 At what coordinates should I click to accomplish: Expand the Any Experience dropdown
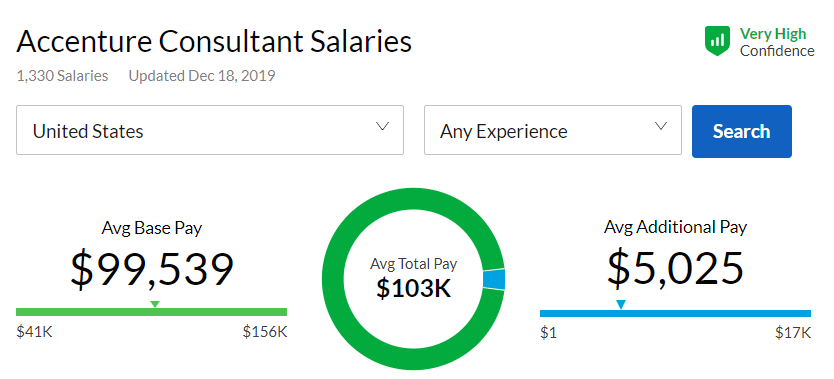click(553, 130)
